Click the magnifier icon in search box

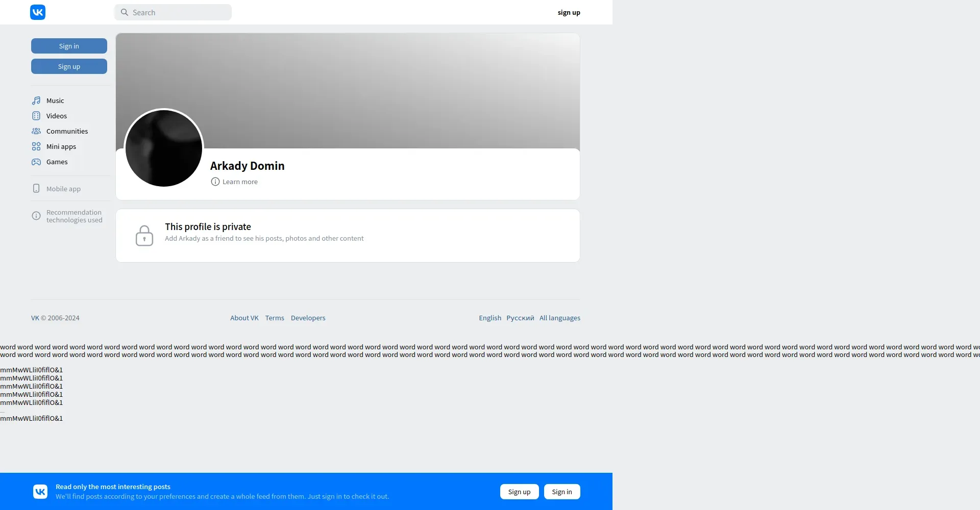pos(124,12)
